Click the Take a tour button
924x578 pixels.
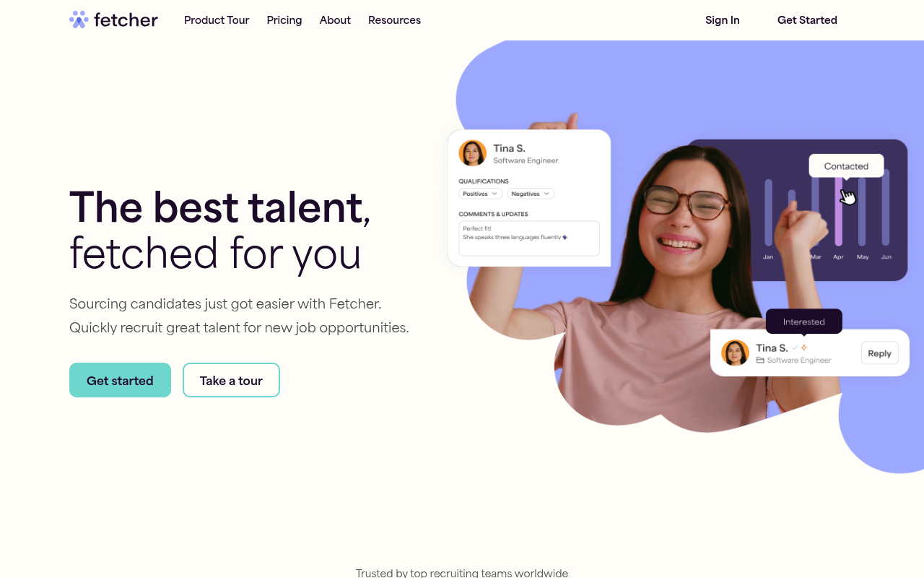(x=231, y=380)
